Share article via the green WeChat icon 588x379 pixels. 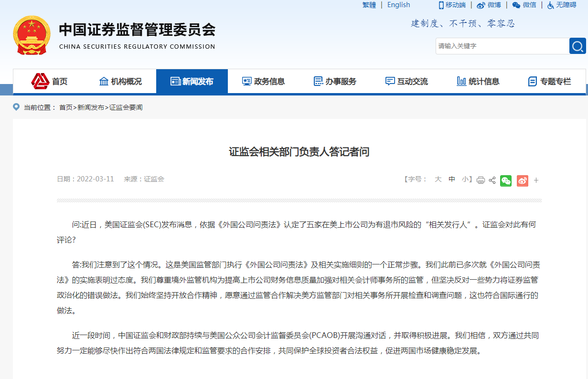click(x=506, y=180)
